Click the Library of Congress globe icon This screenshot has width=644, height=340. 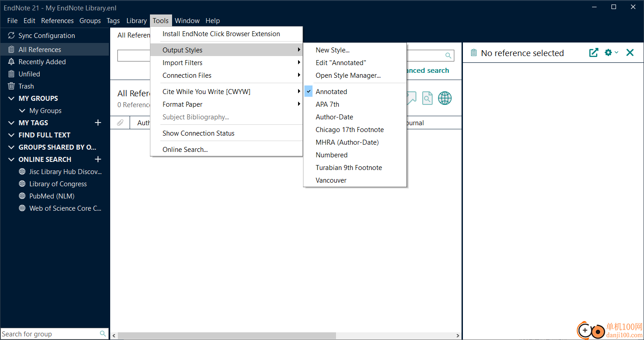coord(22,184)
